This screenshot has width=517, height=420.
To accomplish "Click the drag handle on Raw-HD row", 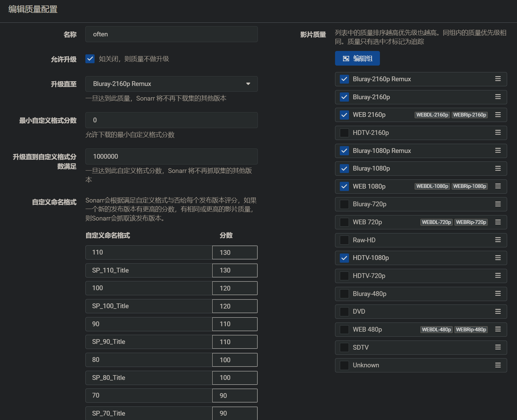I will pyautogui.click(x=498, y=240).
